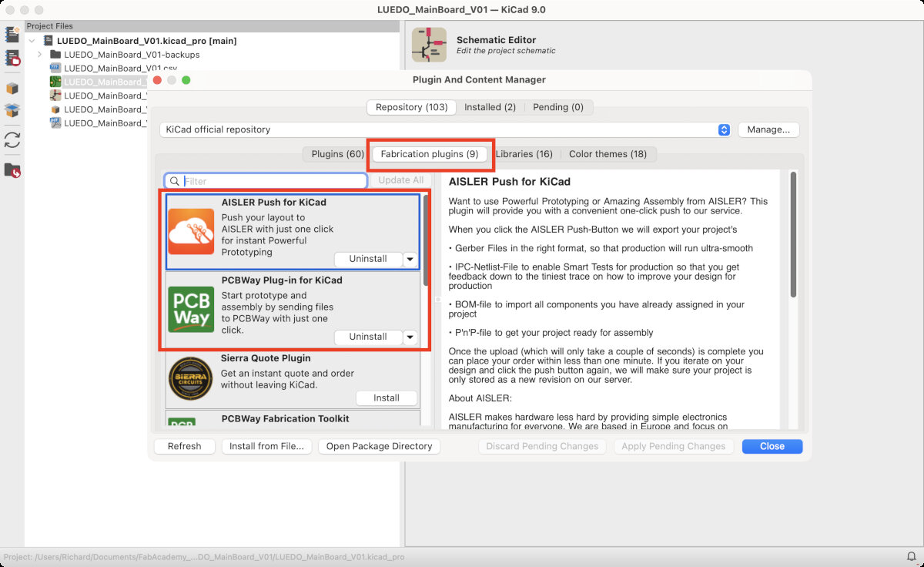This screenshot has height=567, width=924.
Task: Select the schematic file icon in the project tree
Action: click(55, 96)
